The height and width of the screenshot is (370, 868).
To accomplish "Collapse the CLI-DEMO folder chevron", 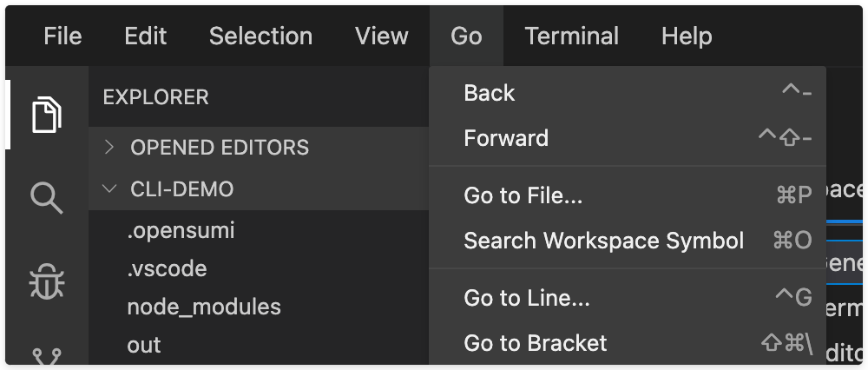I will point(109,188).
